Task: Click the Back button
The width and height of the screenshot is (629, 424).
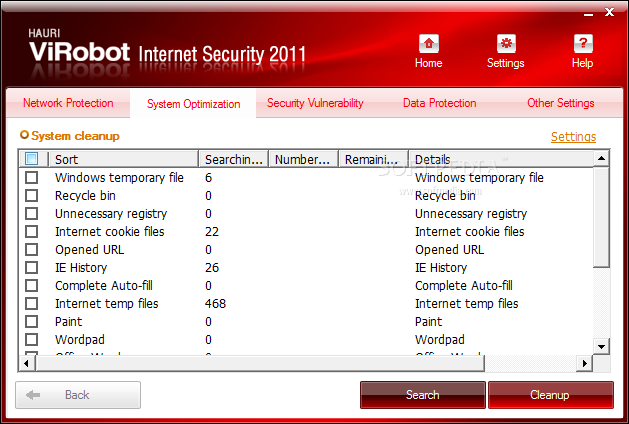Action: (x=78, y=395)
